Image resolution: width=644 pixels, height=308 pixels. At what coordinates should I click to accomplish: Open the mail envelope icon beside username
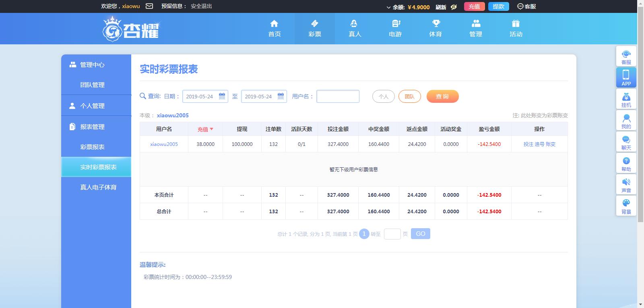[x=149, y=6]
